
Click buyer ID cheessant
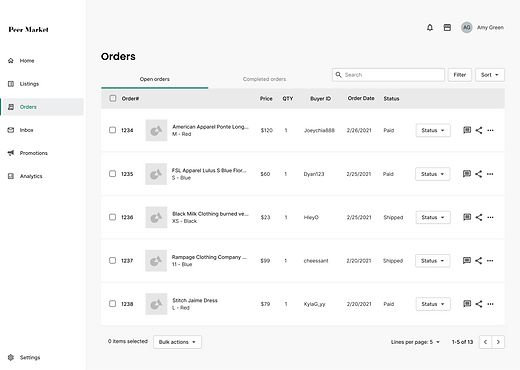(x=316, y=261)
